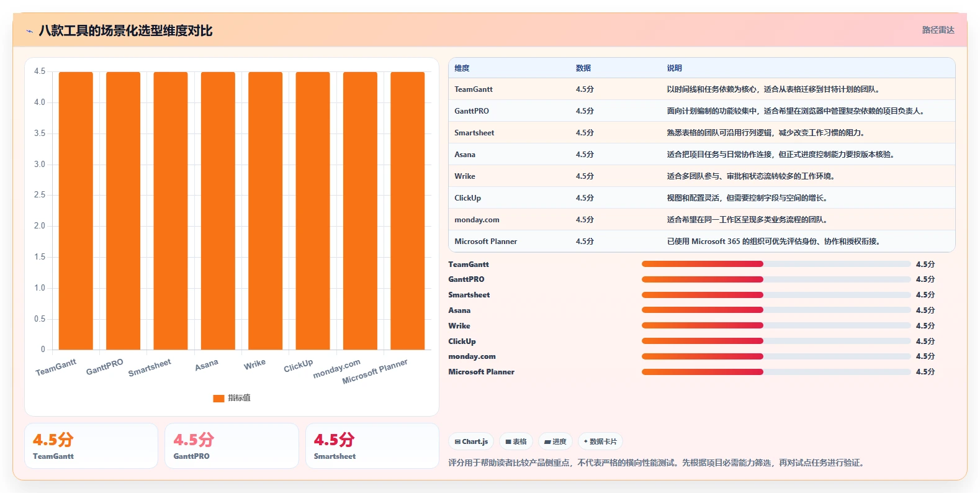
Task: Click the TeamGantt bar in chart
Action: (x=76, y=210)
